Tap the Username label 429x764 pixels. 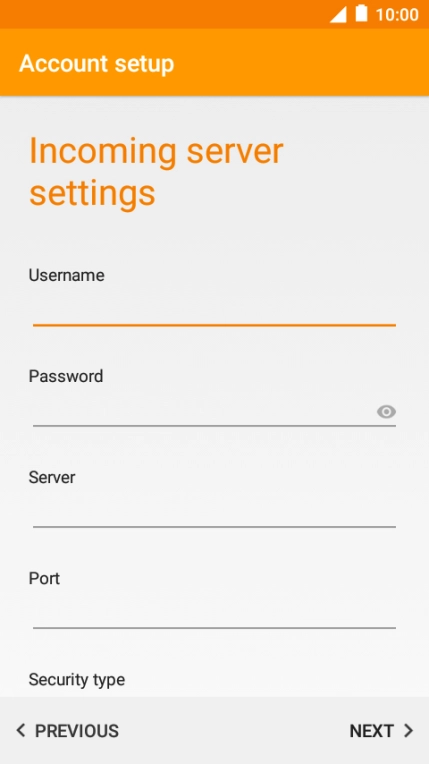coord(66,275)
